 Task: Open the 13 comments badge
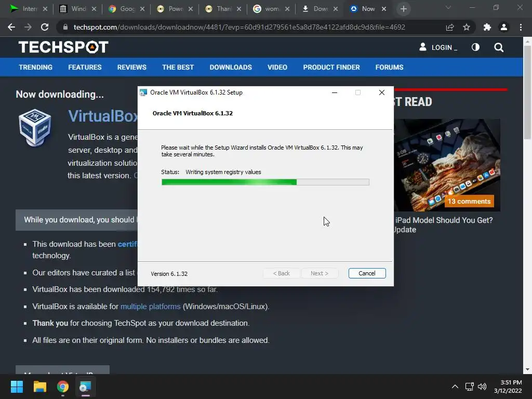coord(469,201)
